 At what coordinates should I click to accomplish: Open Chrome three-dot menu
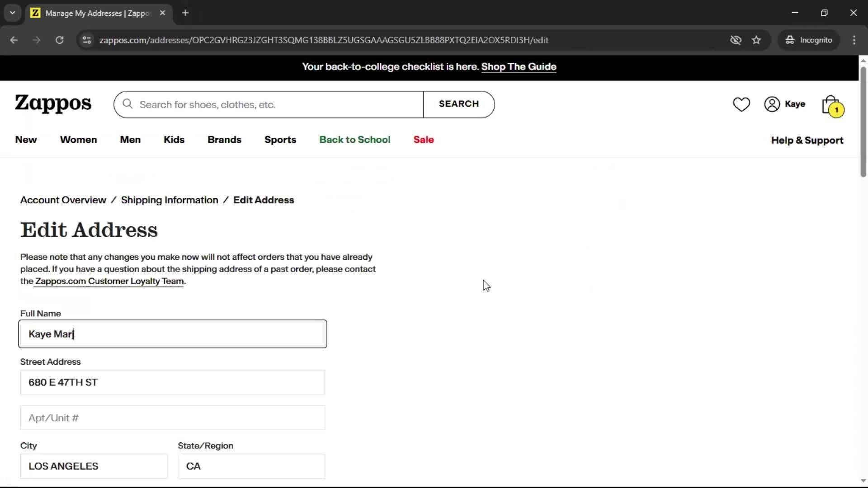pos(854,40)
